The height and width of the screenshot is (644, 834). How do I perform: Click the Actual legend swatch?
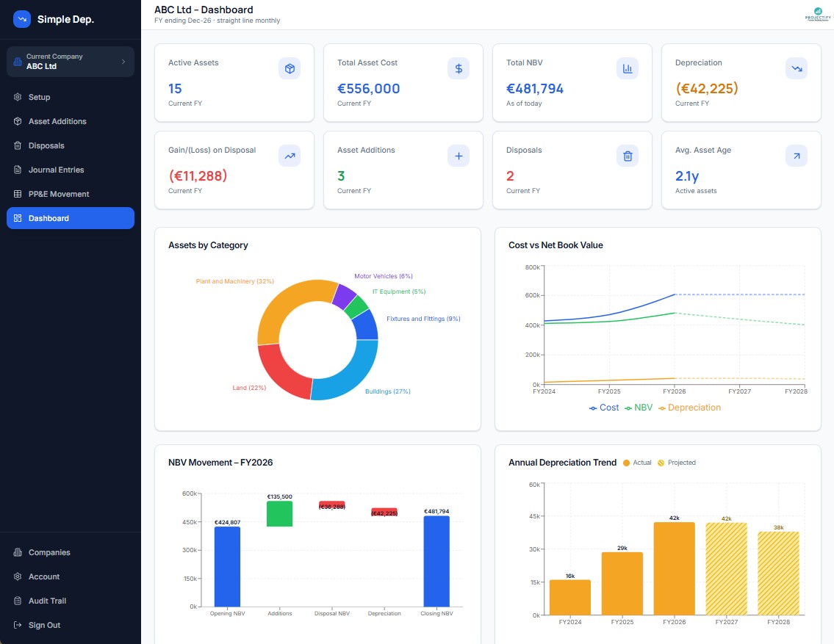tap(627, 463)
